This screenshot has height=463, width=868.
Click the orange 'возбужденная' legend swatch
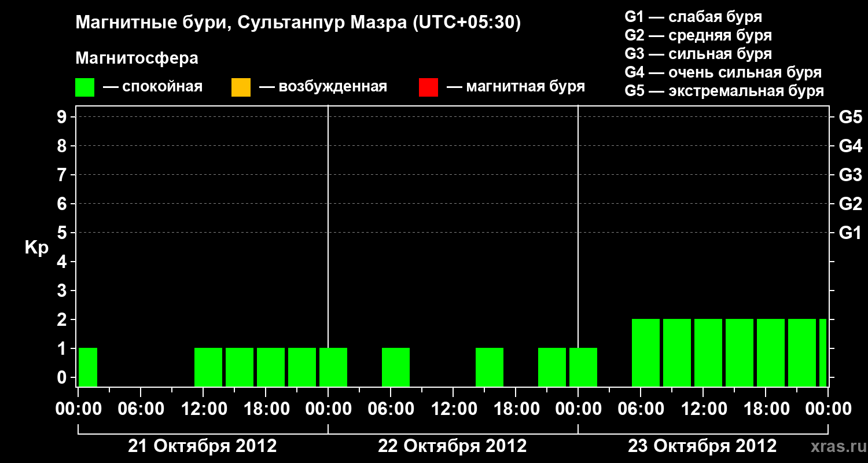point(241,87)
